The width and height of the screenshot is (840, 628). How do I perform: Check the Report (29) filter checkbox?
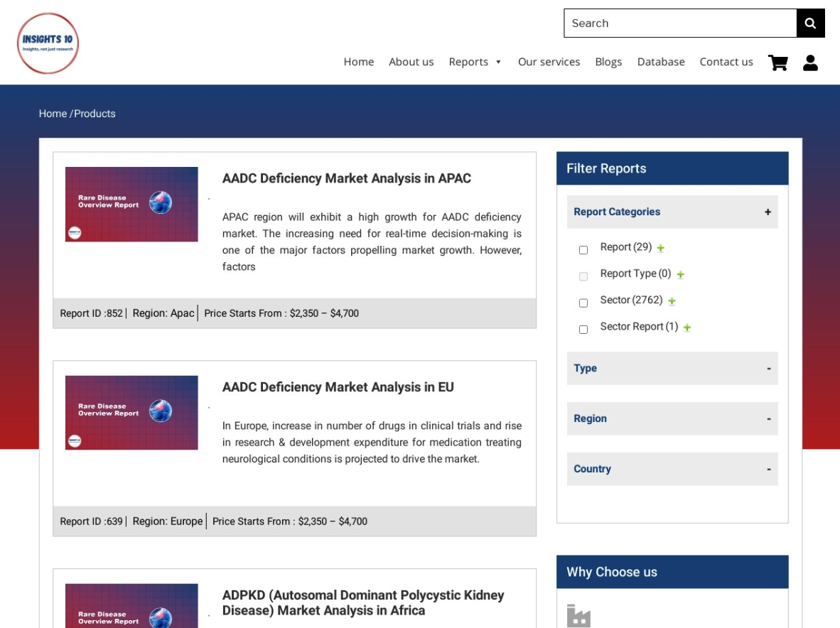coord(583,249)
